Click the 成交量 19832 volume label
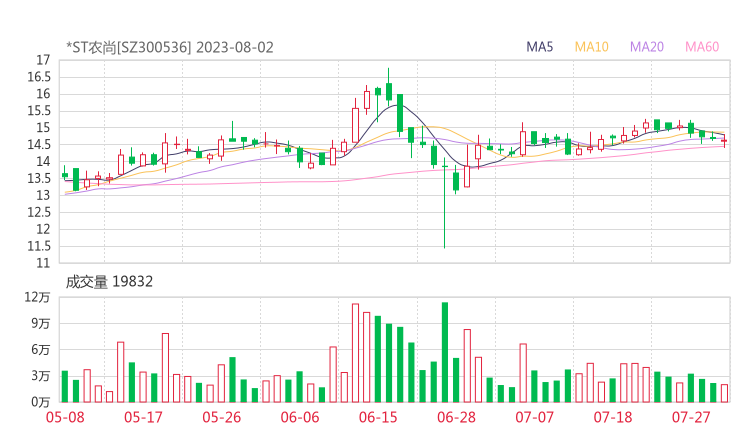This screenshot has width=740, height=440. [109, 282]
